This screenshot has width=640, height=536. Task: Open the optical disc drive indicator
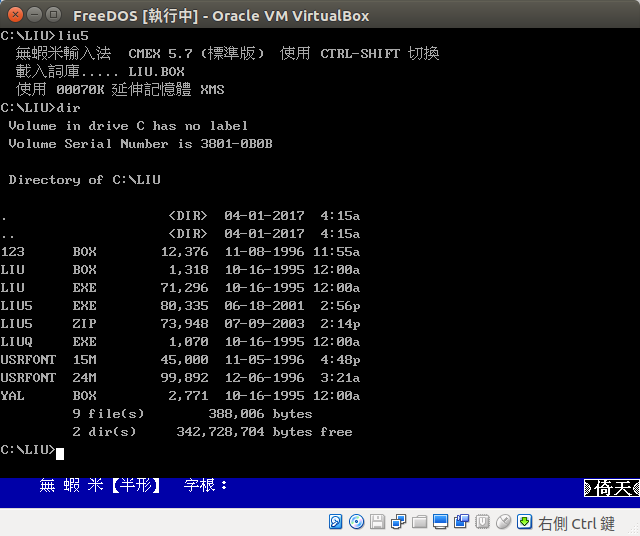[356, 522]
